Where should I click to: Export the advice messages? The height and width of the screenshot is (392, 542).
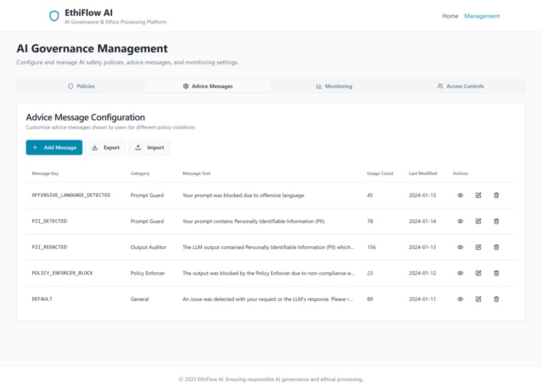coord(105,147)
